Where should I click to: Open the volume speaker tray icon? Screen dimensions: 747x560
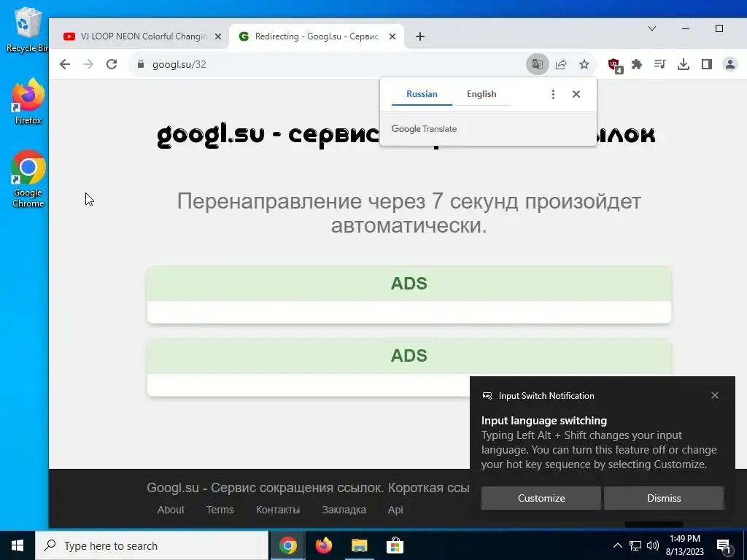coord(653,545)
